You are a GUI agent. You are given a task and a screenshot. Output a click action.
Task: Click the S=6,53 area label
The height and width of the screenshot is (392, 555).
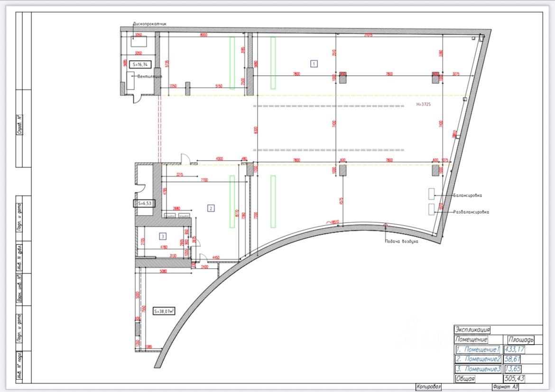144,203
